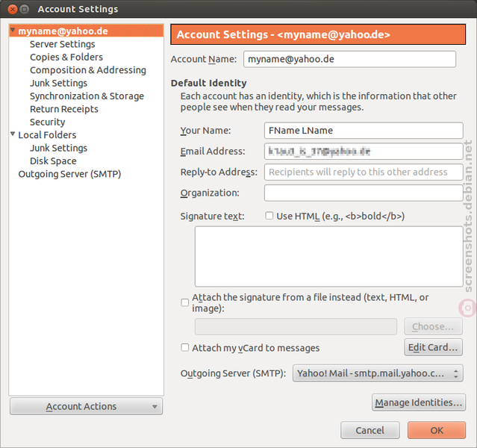The height and width of the screenshot is (448, 477).
Task: Select the myname@yahoo.de account row
Action: click(87, 31)
